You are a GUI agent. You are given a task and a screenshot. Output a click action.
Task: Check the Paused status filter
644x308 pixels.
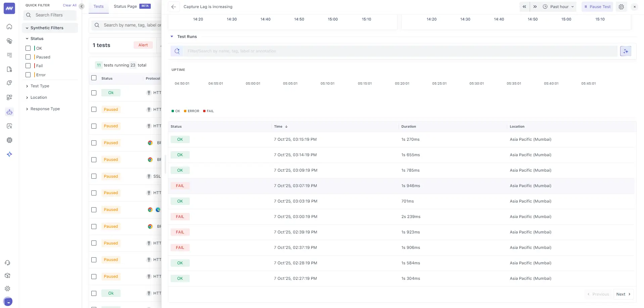[28, 57]
